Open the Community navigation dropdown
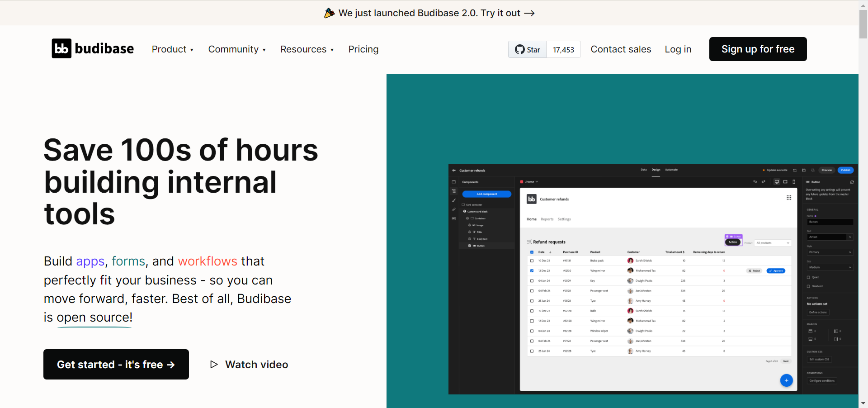868x408 pixels. coord(236,49)
